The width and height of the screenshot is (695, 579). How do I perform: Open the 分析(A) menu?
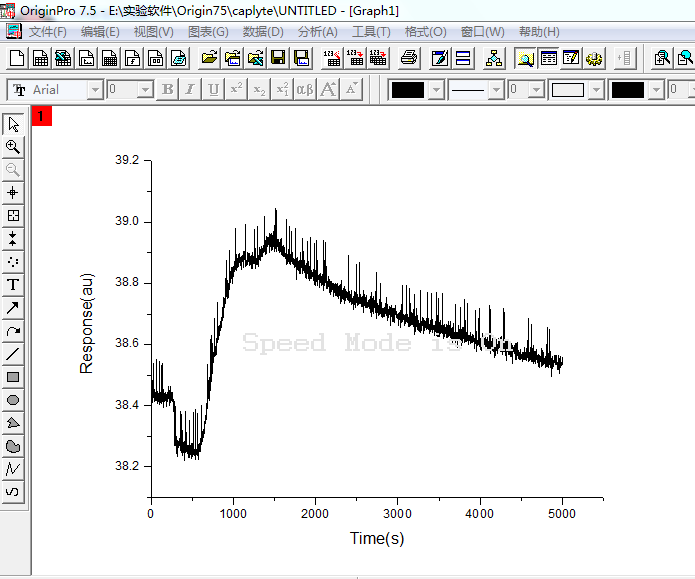(x=317, y=32)
